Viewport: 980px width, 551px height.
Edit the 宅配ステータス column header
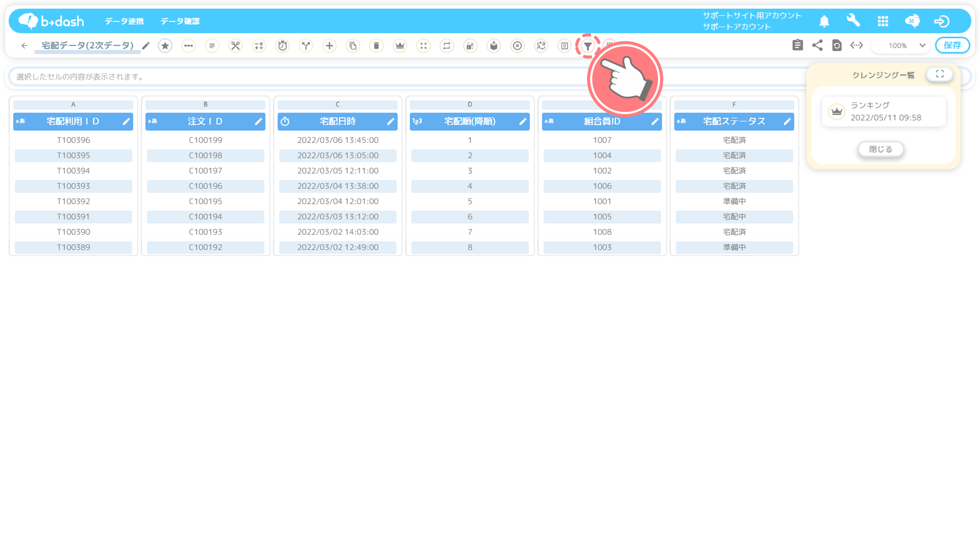coord(787,122)
